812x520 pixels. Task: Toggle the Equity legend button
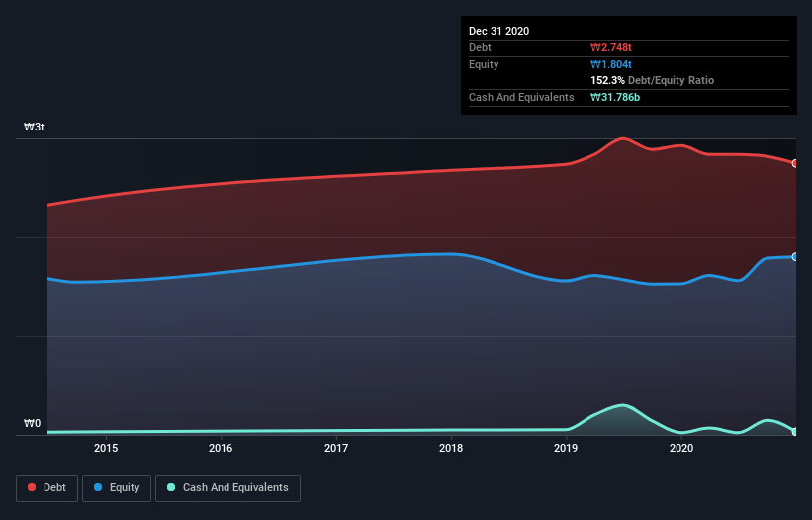[x=117, y=488]
